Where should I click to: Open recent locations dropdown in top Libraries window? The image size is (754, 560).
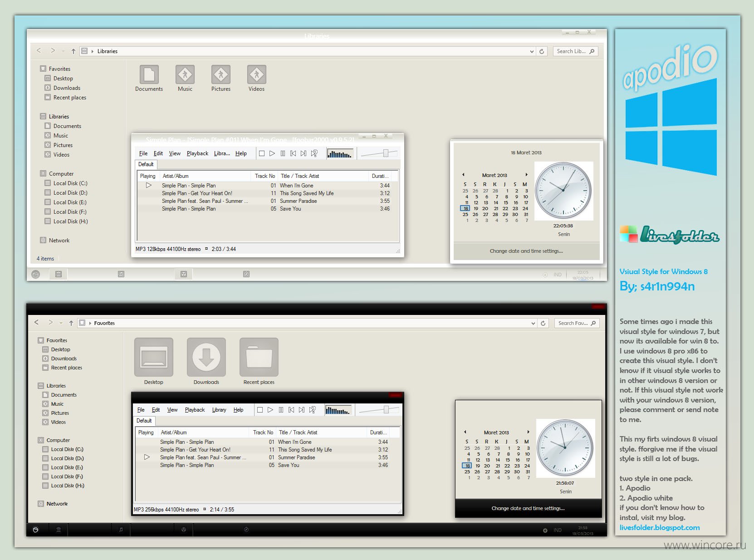63,51
